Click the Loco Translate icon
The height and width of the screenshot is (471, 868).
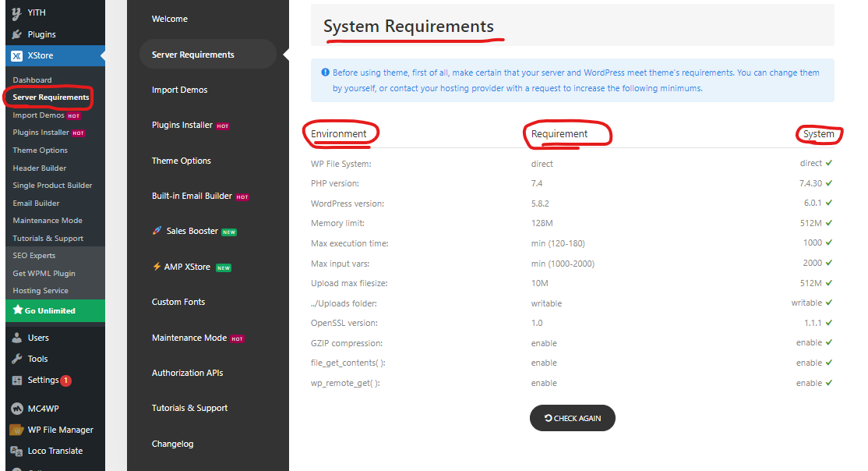point(16,451)
